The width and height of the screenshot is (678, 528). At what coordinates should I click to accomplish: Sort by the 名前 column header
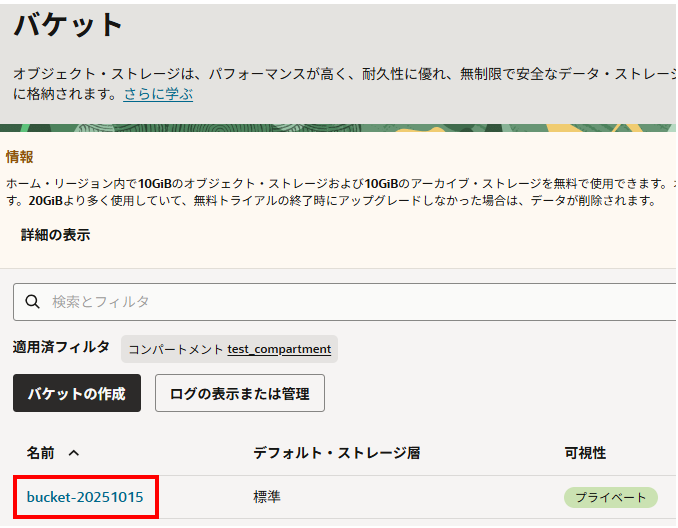(41, 453)
